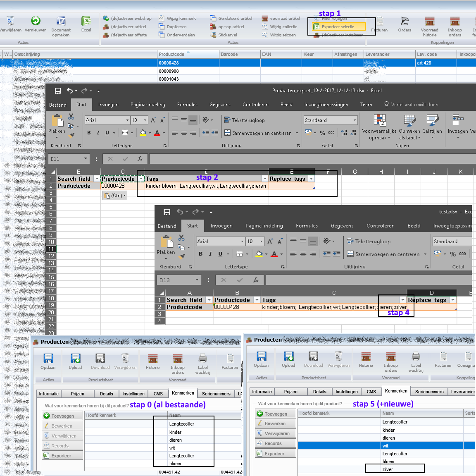
Task: Open the Arial font dropdown in Producten_export window
Action: [127, 120]
